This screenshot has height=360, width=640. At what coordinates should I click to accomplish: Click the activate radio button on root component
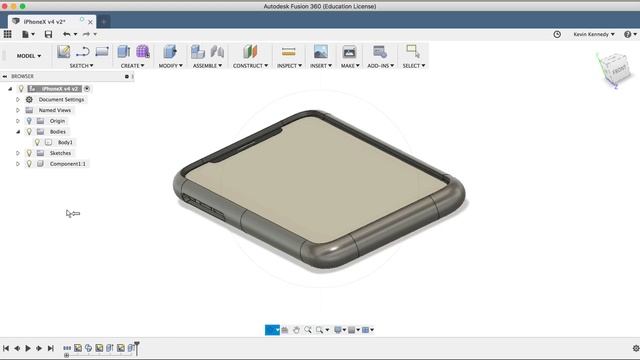pyautogui.click(x=87, y=89)
